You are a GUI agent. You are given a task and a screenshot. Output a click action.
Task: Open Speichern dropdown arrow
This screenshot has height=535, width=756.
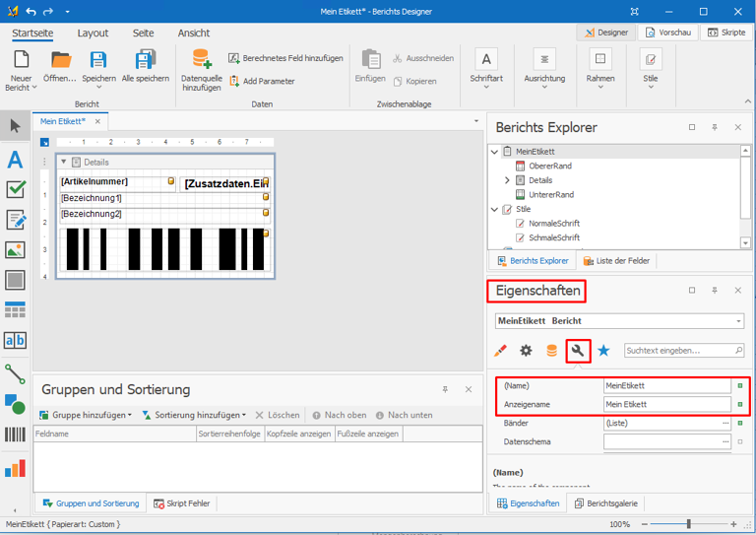(x=98, y=88)
